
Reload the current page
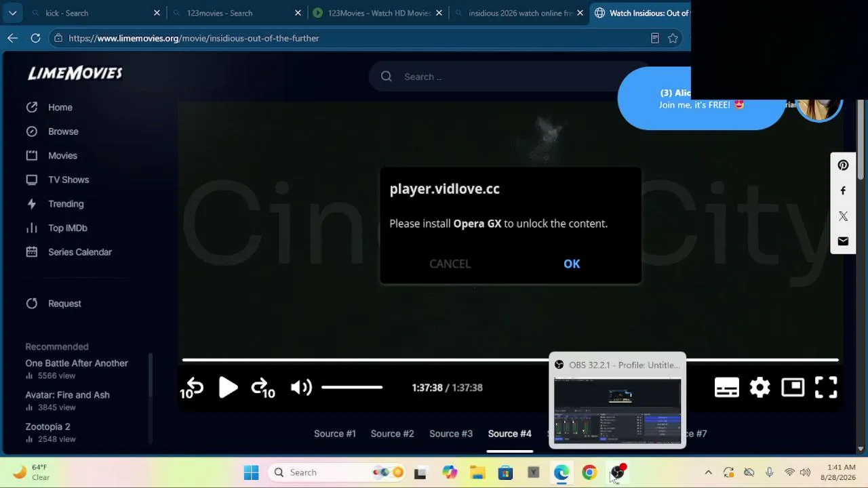tap(35, 38)
